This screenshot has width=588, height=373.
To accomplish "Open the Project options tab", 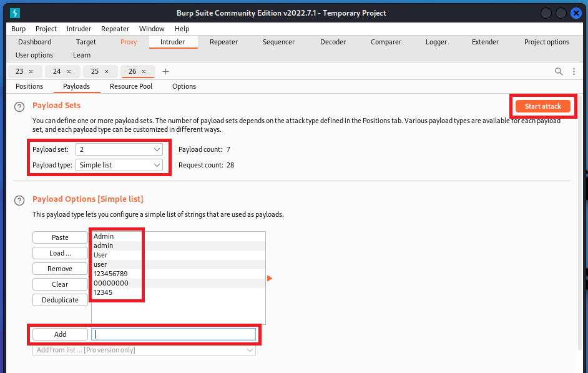I will [x=547, y=42].
